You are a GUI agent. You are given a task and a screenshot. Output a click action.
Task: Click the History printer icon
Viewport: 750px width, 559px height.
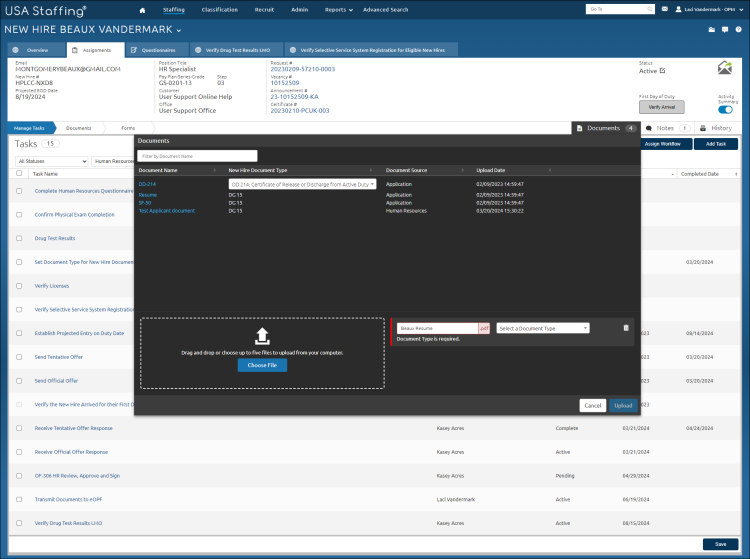click(x=703, y=128)
